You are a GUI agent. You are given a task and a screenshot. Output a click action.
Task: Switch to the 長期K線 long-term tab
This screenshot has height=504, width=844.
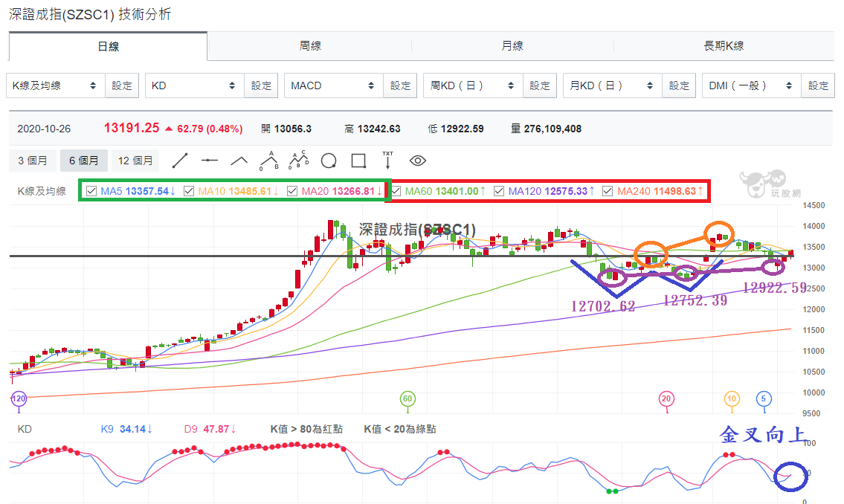click(x=724, y=46)
